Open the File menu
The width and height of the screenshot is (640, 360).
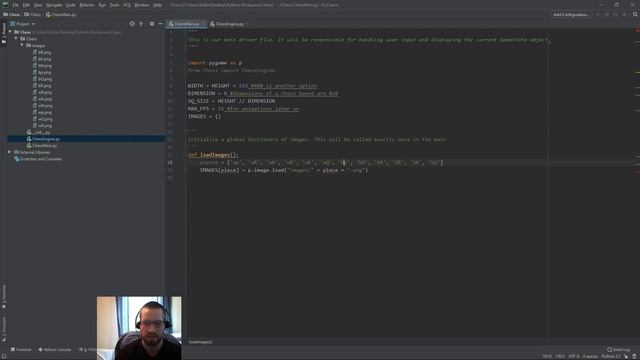pyautogui.click(x=16, y=5)
